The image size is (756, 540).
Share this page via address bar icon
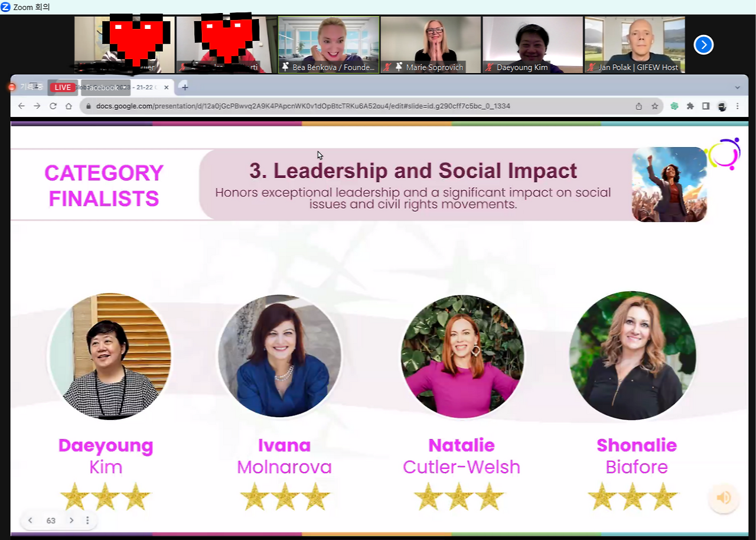638,106
